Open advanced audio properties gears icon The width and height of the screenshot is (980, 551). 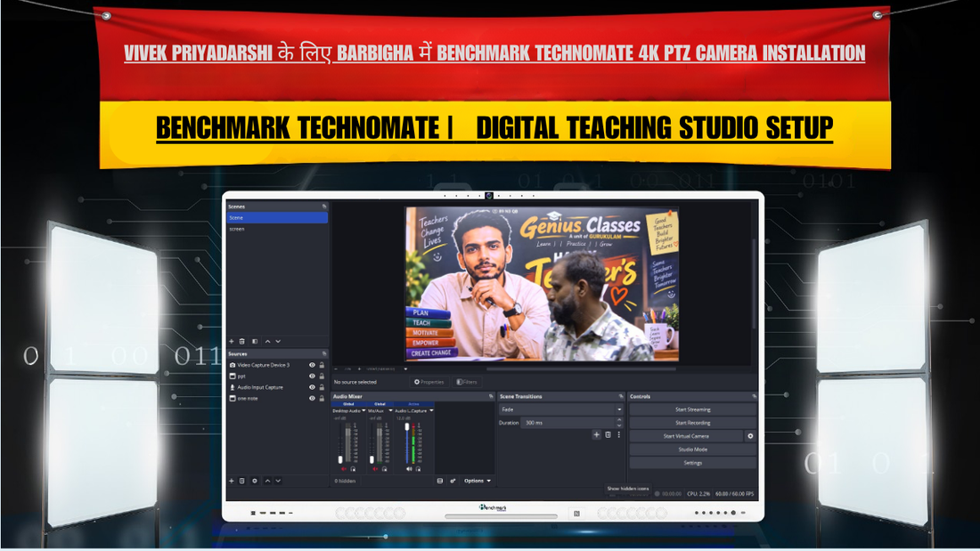453,481
